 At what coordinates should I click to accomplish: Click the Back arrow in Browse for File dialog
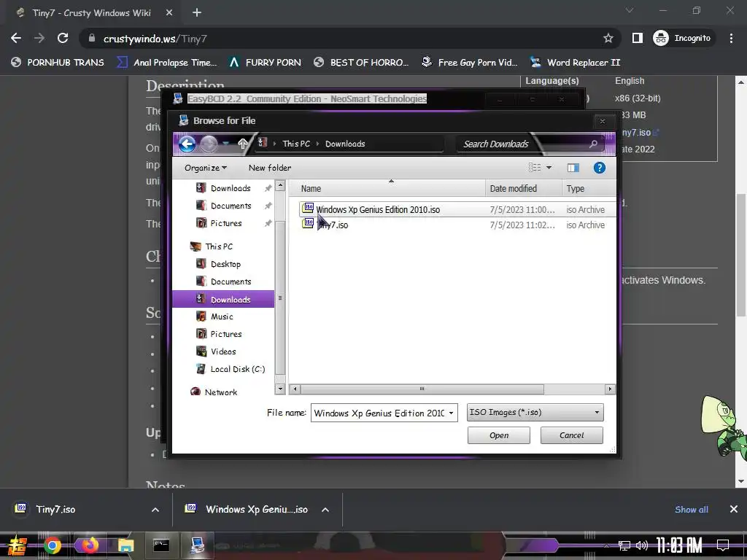(x=187, y=144)
